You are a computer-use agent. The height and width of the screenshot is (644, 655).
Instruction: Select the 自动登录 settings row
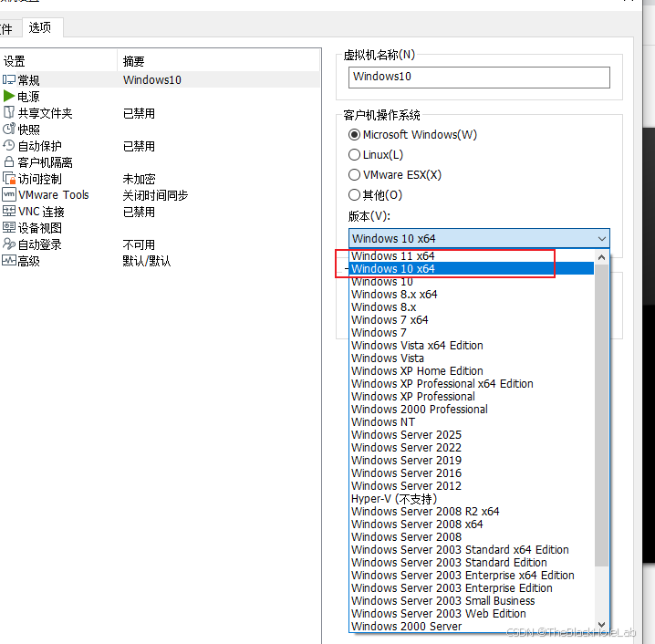click(x=161, y=244)
